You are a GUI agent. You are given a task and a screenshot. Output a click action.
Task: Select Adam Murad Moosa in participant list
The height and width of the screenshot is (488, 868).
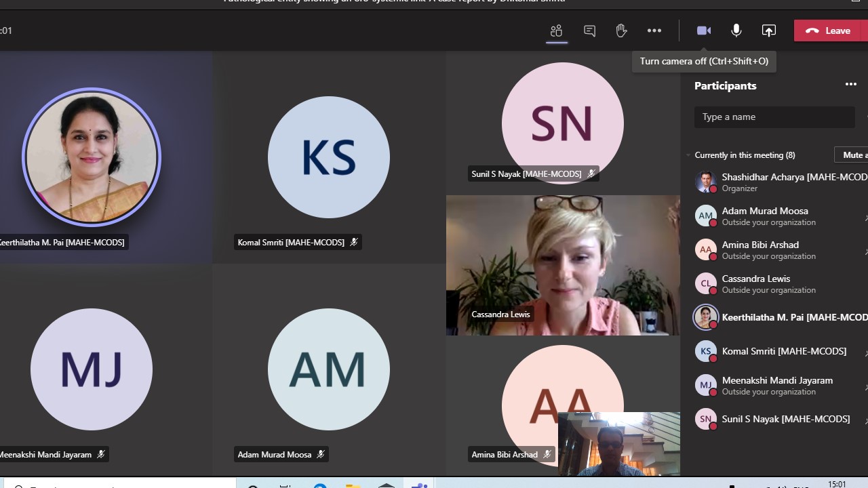tap(764, 216)
